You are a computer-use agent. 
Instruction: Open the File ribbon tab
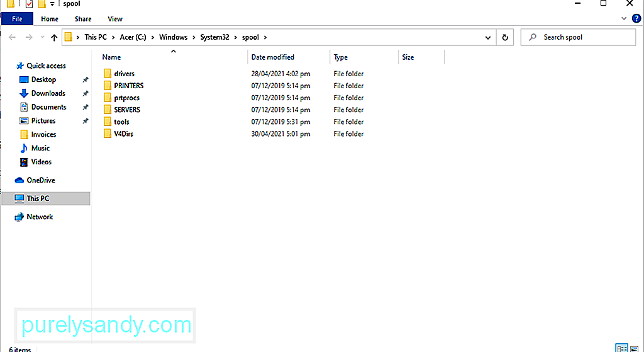(x=17, y=19)
